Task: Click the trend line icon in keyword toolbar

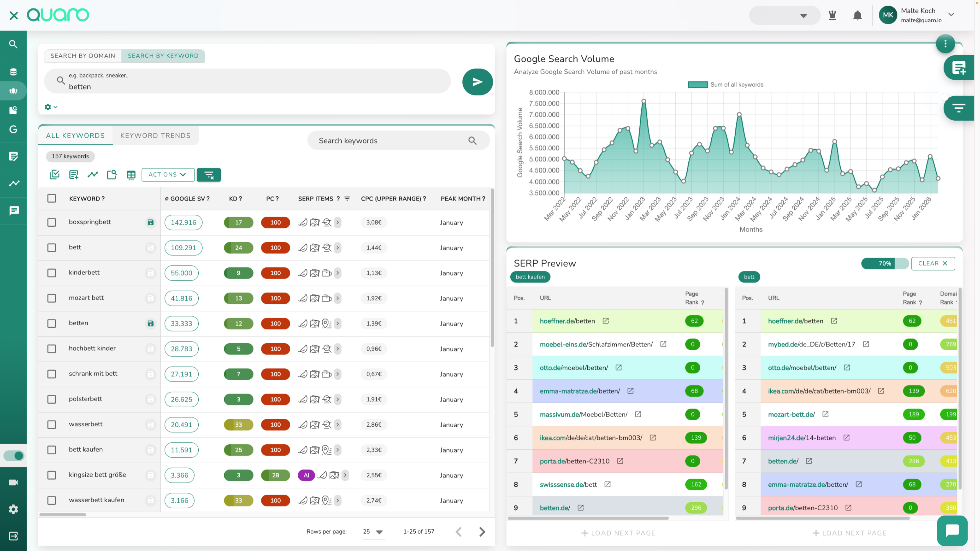Action: [92, 175]
